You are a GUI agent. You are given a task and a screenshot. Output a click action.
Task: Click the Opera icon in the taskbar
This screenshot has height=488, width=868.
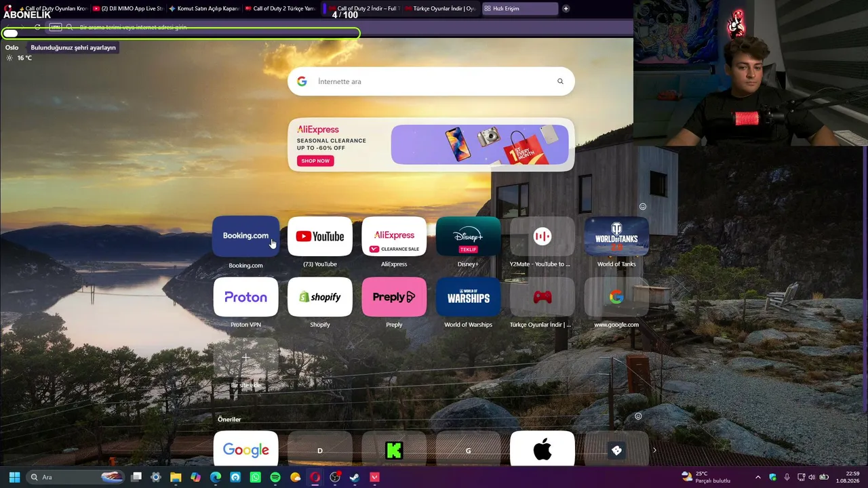(315, 477)
